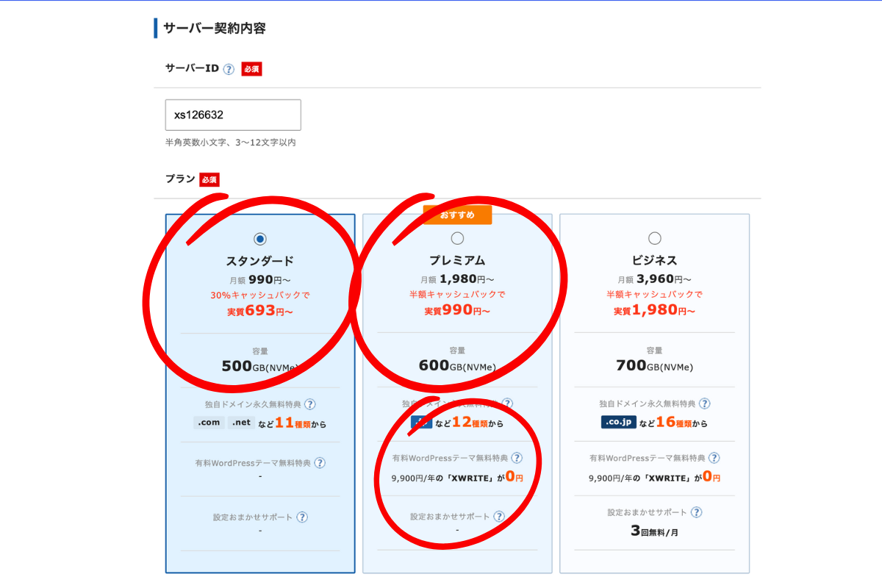
Task: Select the ビジネス plan radio button
Action: [x=655, y=238]
